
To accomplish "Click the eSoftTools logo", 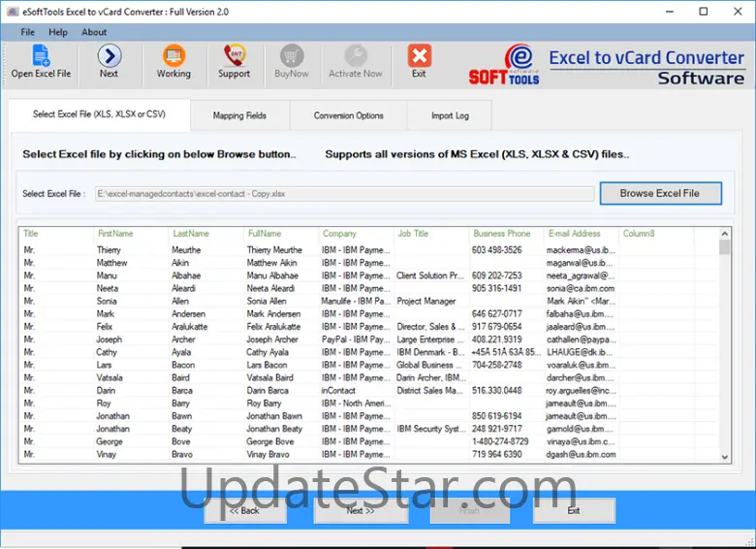I will tap(504, 65).
